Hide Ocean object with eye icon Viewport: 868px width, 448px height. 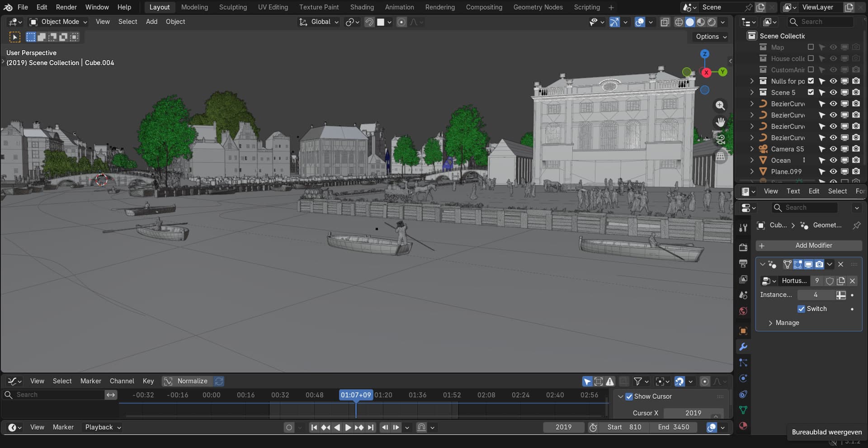[833, 160]
